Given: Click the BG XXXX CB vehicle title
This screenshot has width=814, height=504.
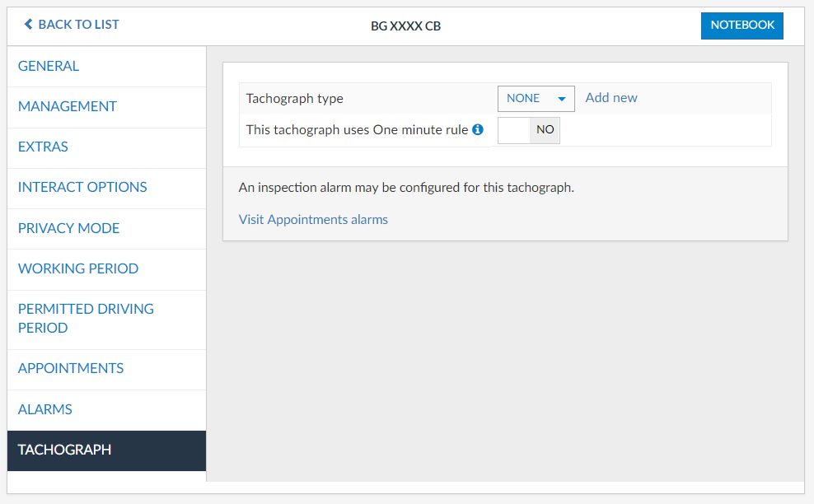Looking at the screenshot, I should [405, 26].
